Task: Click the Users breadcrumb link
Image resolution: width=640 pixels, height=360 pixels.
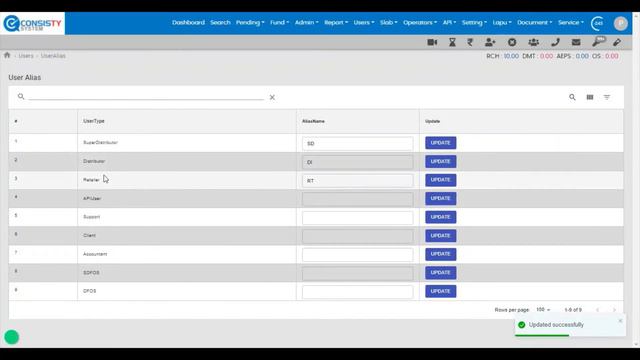Action: coord(26,56)
